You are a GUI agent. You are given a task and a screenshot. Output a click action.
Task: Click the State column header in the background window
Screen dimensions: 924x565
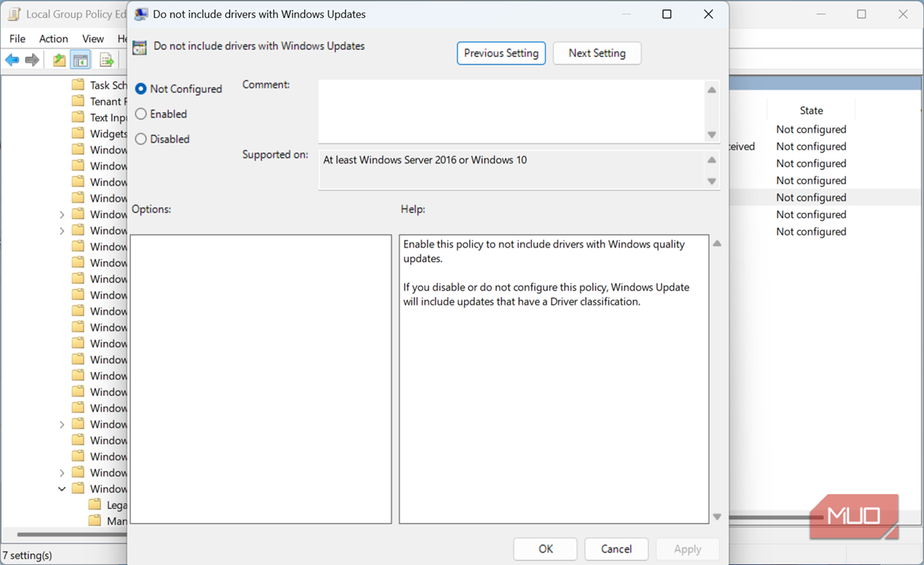point(811,110)
